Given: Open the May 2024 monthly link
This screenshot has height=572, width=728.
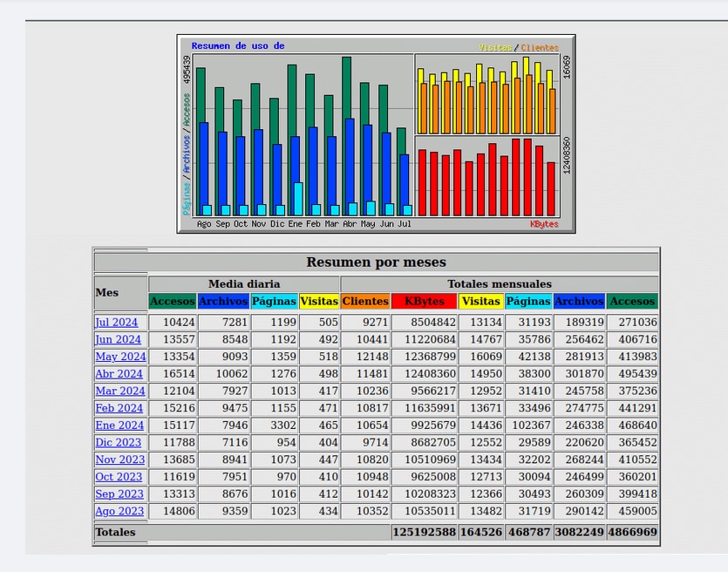Looking at the screenshot, I should tap(120, 357).
